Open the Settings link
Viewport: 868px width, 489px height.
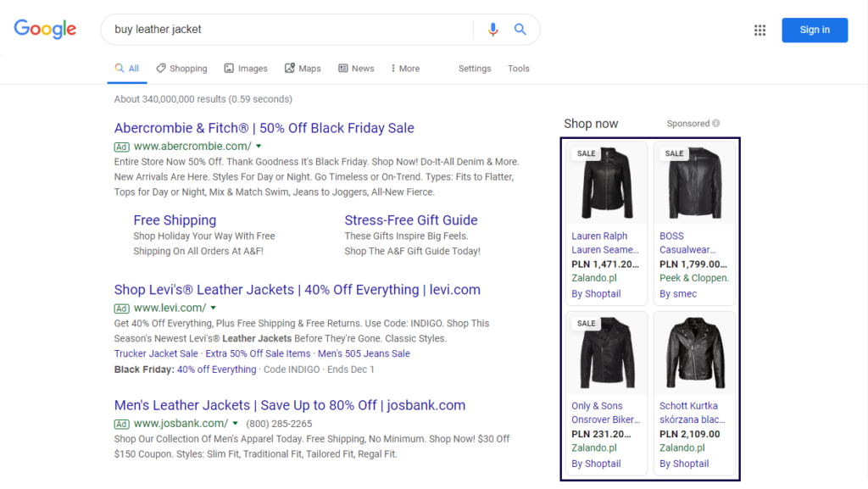475,69
